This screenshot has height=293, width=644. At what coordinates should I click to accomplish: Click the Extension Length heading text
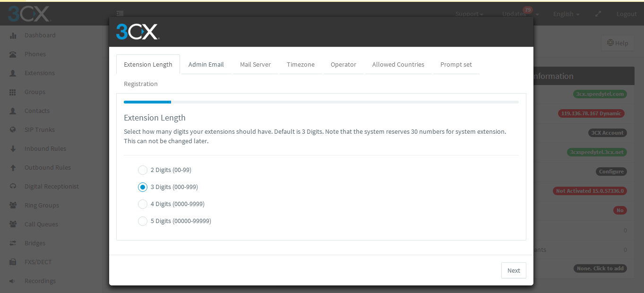coord(155,118)
